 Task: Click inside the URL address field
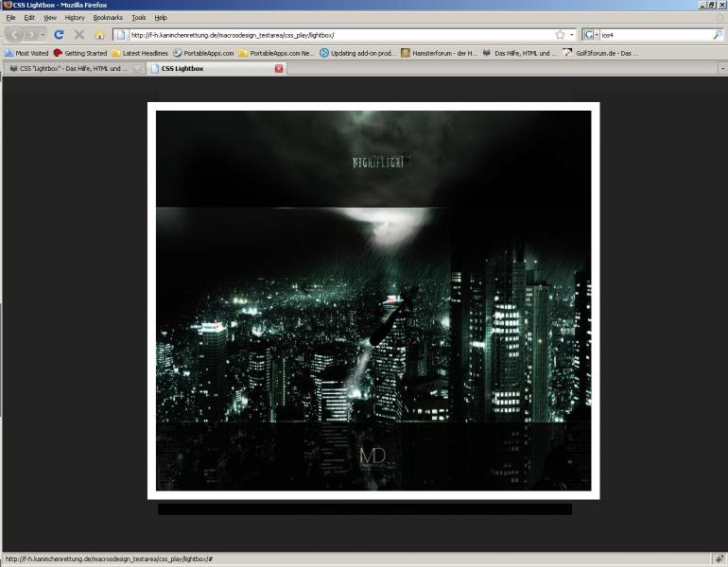tap(340, 35)
